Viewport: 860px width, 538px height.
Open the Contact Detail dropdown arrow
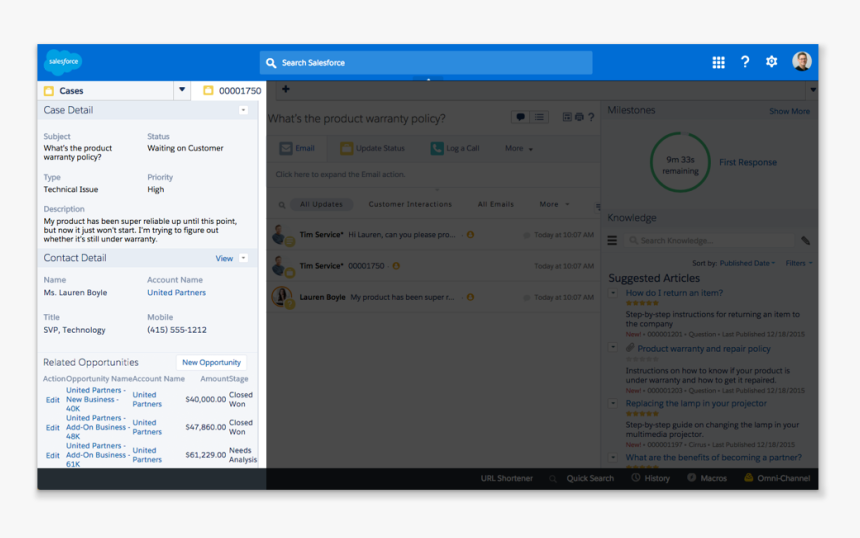point(244,258)
